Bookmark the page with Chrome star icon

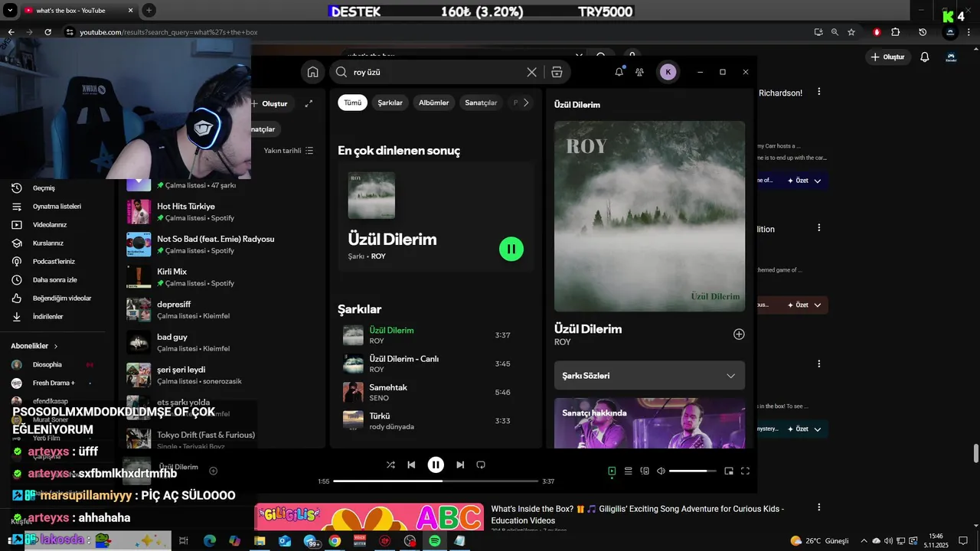point(851,32)
